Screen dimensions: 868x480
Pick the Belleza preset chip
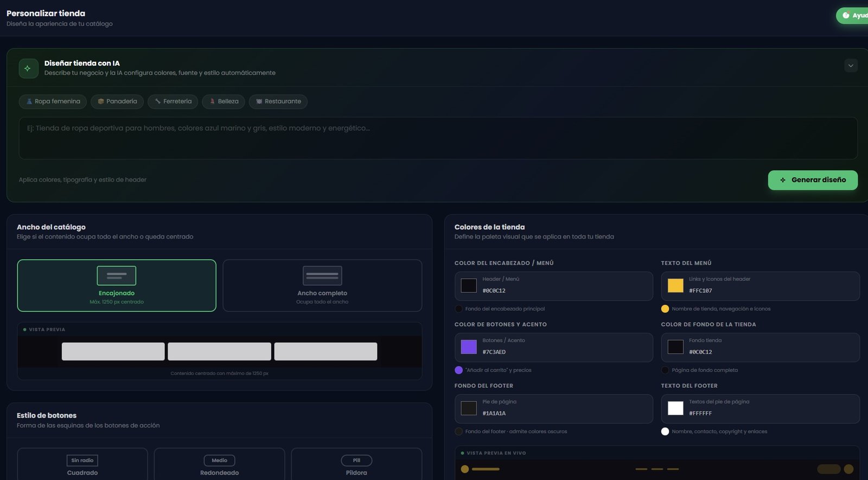224,101
